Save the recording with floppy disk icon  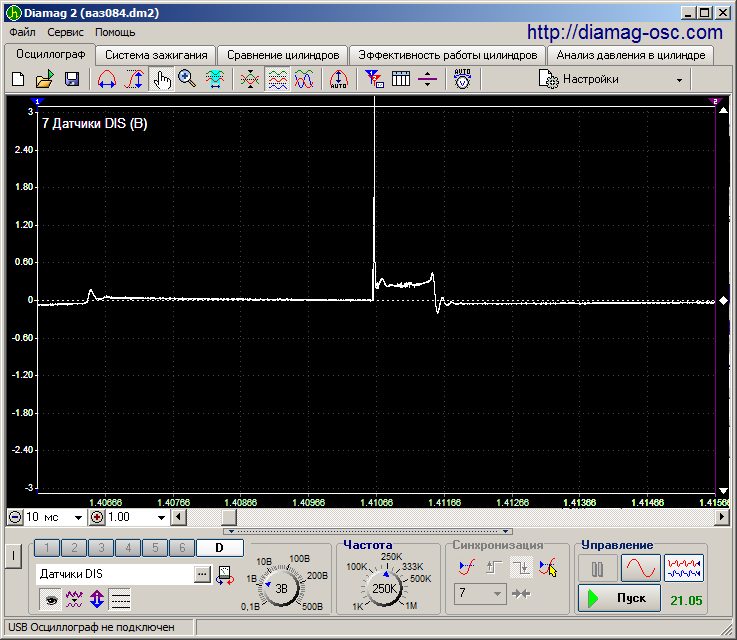72,79
